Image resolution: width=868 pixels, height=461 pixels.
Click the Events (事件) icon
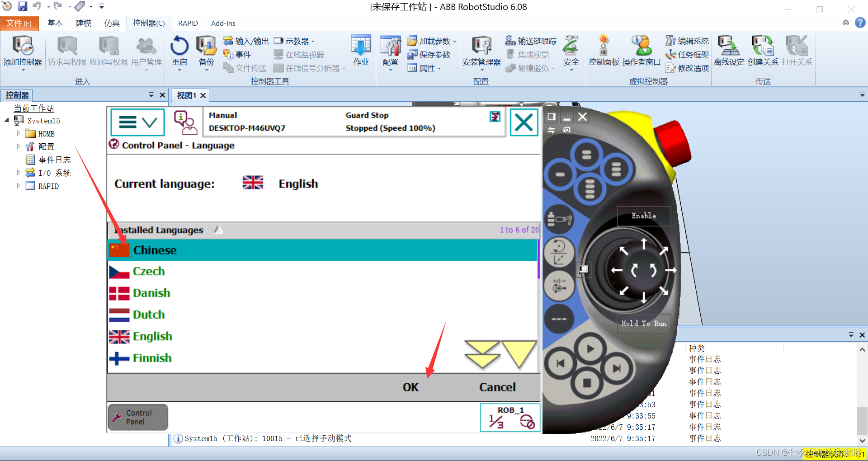[x=237, y=55]
